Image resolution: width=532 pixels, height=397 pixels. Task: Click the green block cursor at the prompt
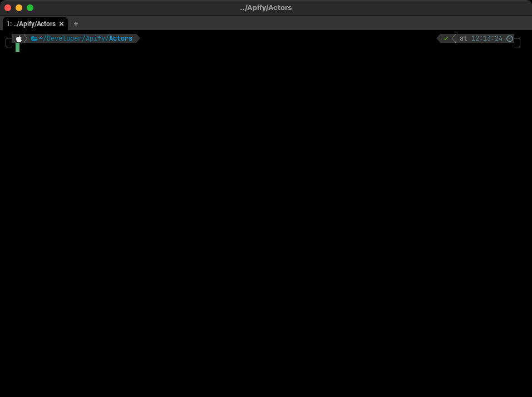tap(18, 47)
